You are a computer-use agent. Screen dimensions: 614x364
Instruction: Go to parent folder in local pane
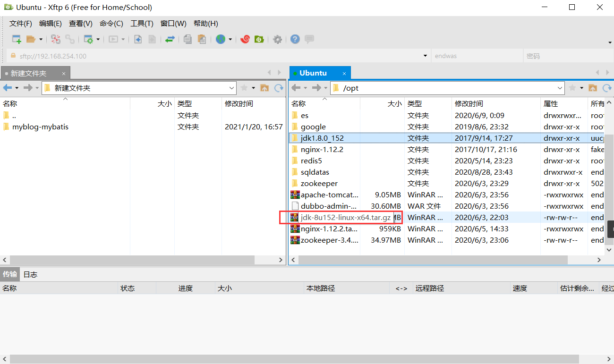click(264, 88)
